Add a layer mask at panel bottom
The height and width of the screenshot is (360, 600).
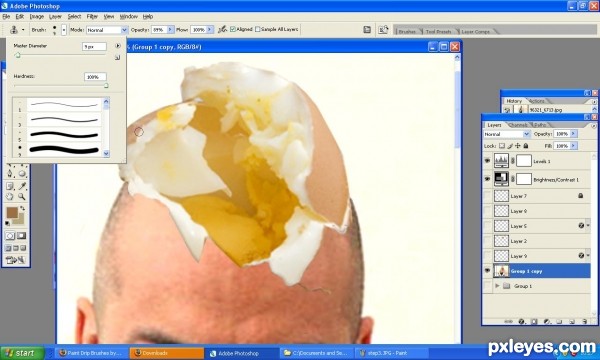pos(534,322)
